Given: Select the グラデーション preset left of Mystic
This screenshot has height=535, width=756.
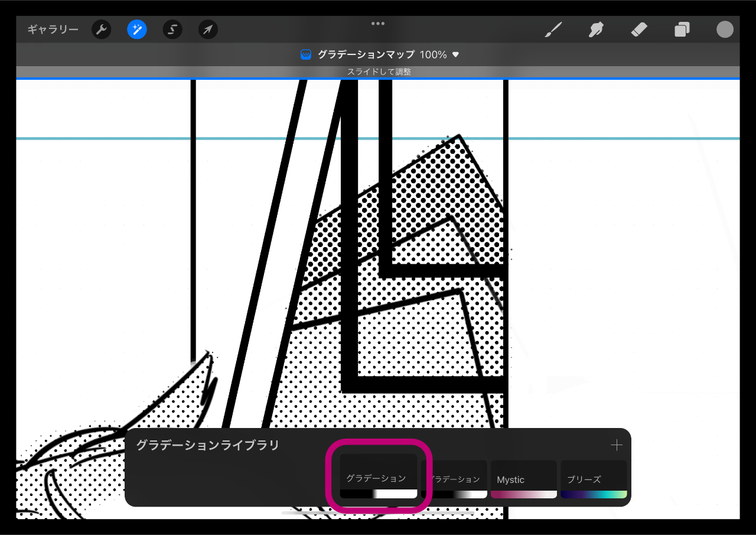Looking at the screenshot, I should (x=454, y=479).
